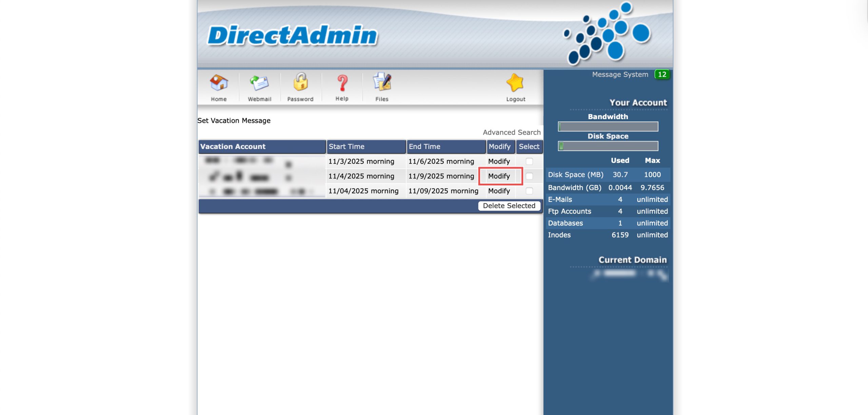Open the Advanced Search link
The height and width of the screenshot is (415, 868).
click(x=512, y=132)
